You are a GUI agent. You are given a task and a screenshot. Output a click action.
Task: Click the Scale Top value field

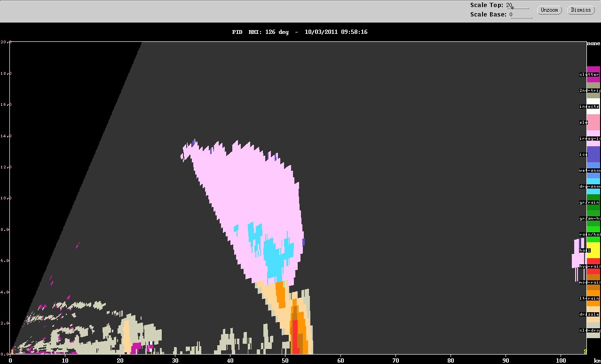[517, 5]
